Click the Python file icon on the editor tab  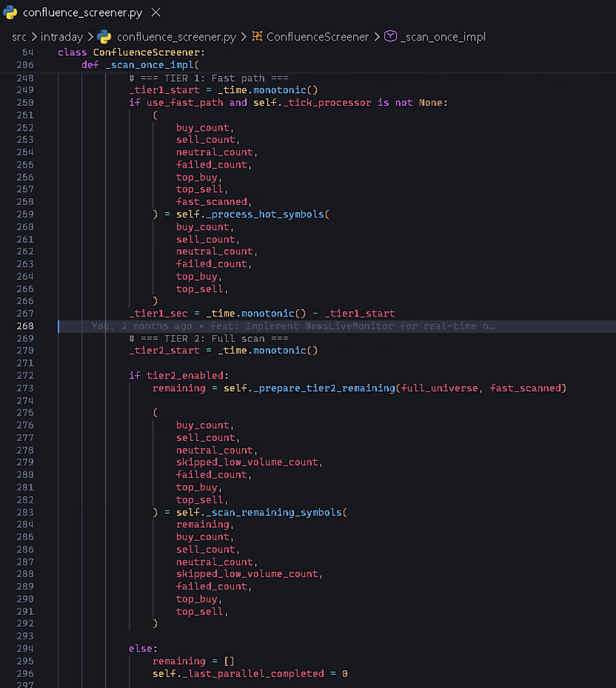(10, 12)
